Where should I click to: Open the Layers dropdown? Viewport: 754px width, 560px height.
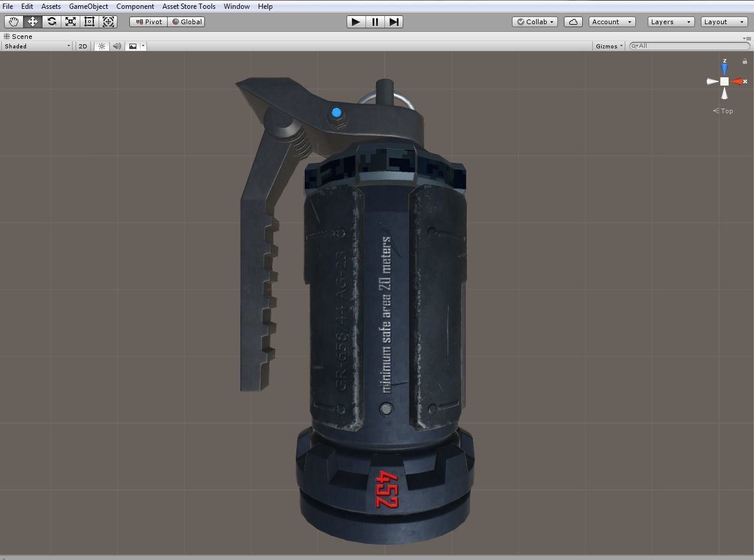pos(671,22)
